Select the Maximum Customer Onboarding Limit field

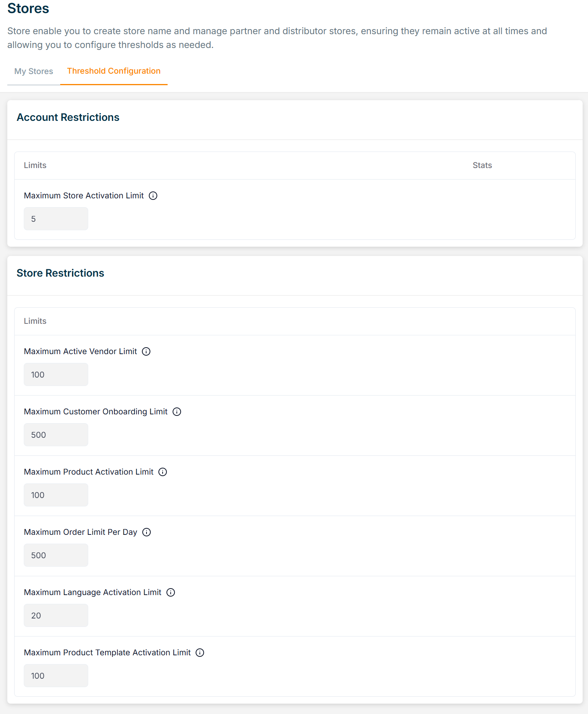click(56, 435)
